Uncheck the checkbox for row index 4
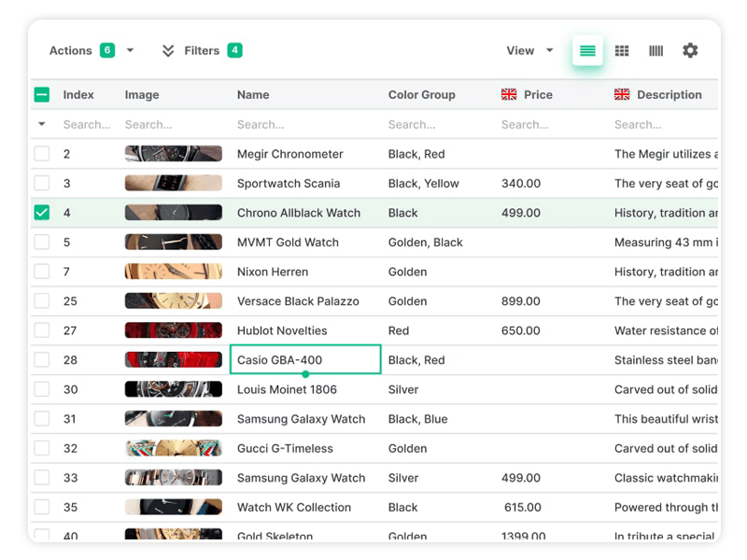 [42, 213]
